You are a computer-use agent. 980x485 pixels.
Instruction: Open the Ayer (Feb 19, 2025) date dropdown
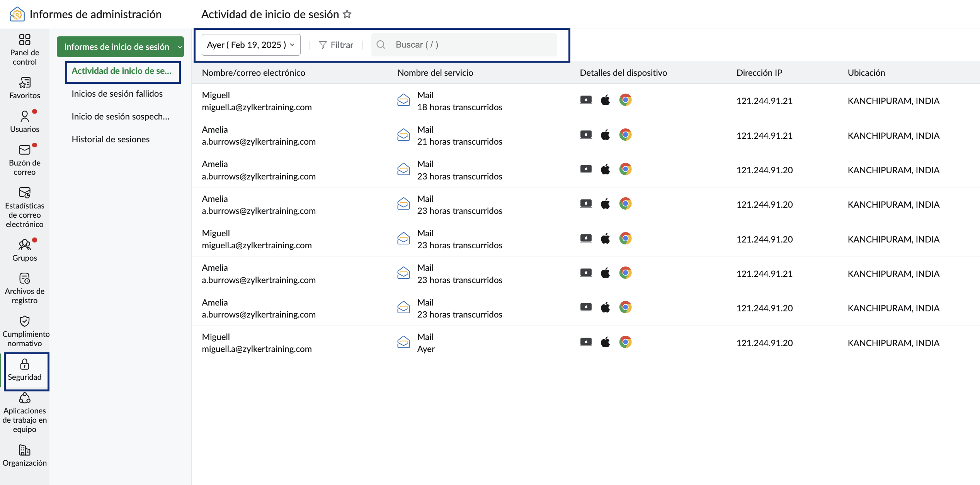pyautogui.click(x=251, y=45)
